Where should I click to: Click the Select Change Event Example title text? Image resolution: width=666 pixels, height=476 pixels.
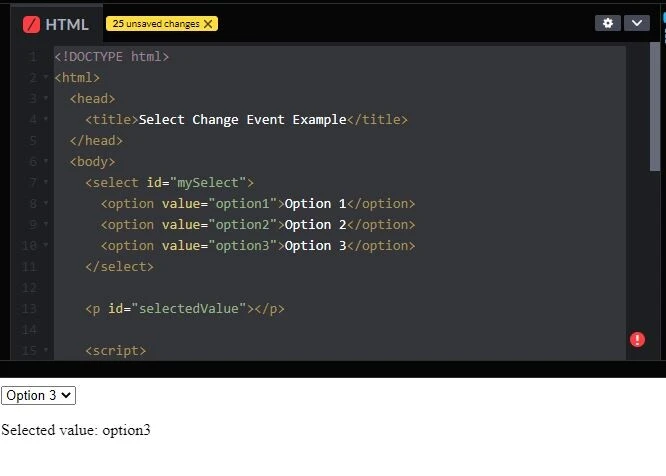(x=242, y=120)
